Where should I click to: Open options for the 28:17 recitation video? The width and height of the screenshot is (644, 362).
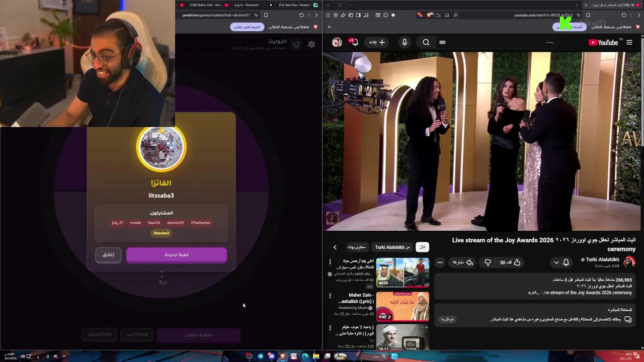[330, 328]
